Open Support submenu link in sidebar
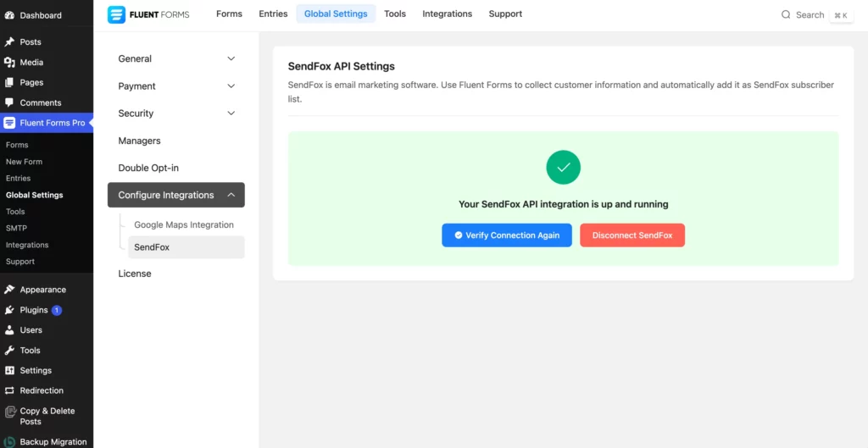The image size is (868, 448). pyautogui.click(x=20, y=261)
